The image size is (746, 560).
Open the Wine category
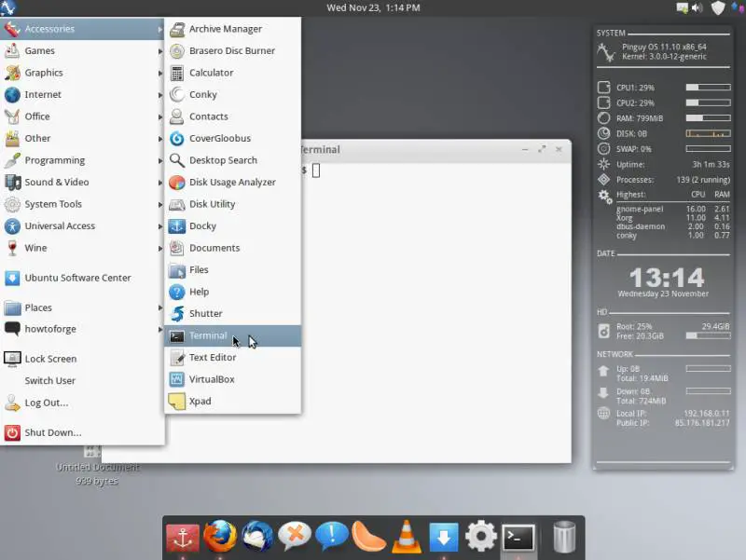click(82, 248)
